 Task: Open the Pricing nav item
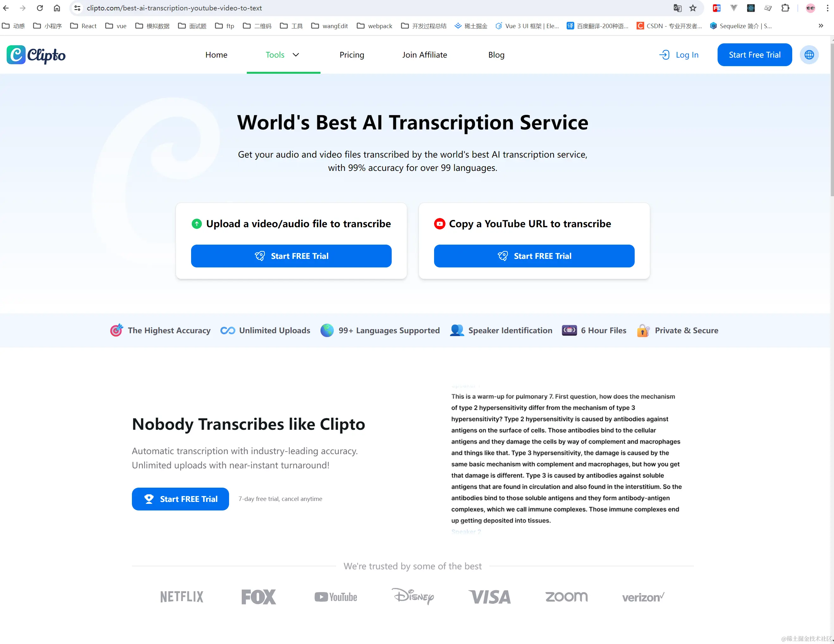352,55
